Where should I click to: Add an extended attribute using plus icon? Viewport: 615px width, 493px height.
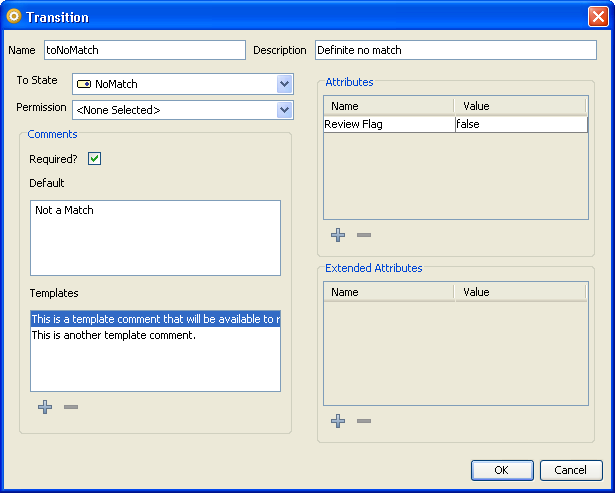coord(338,421)
